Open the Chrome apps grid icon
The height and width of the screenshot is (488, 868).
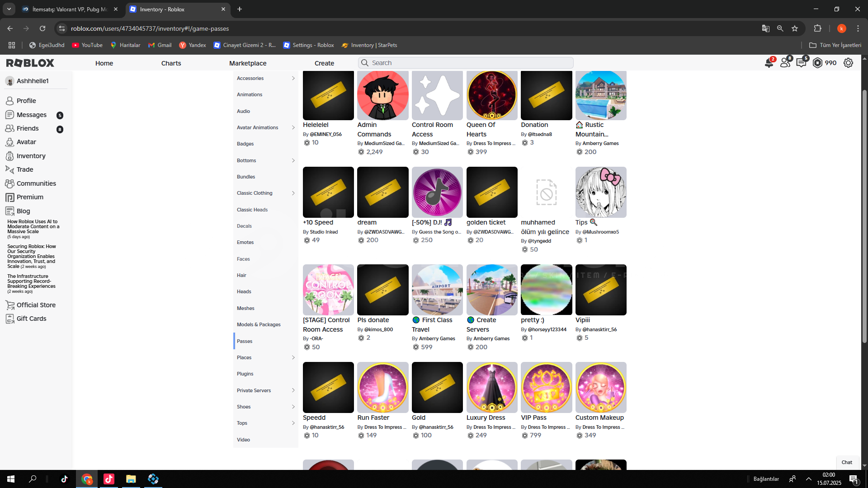(x=12, y=45)
